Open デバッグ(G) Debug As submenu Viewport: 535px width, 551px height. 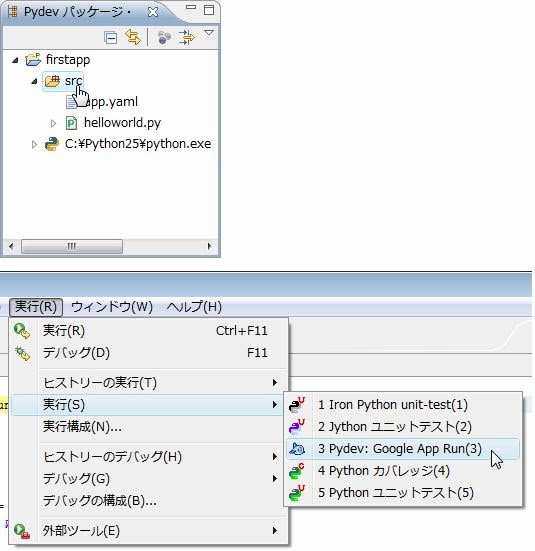[149, 479]
